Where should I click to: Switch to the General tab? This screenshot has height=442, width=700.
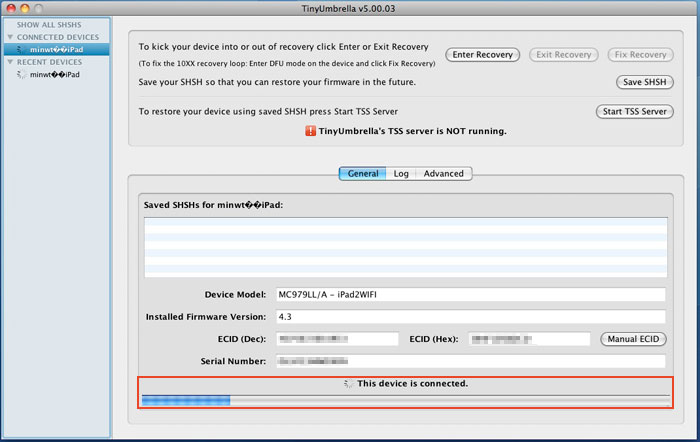[362, 174]
